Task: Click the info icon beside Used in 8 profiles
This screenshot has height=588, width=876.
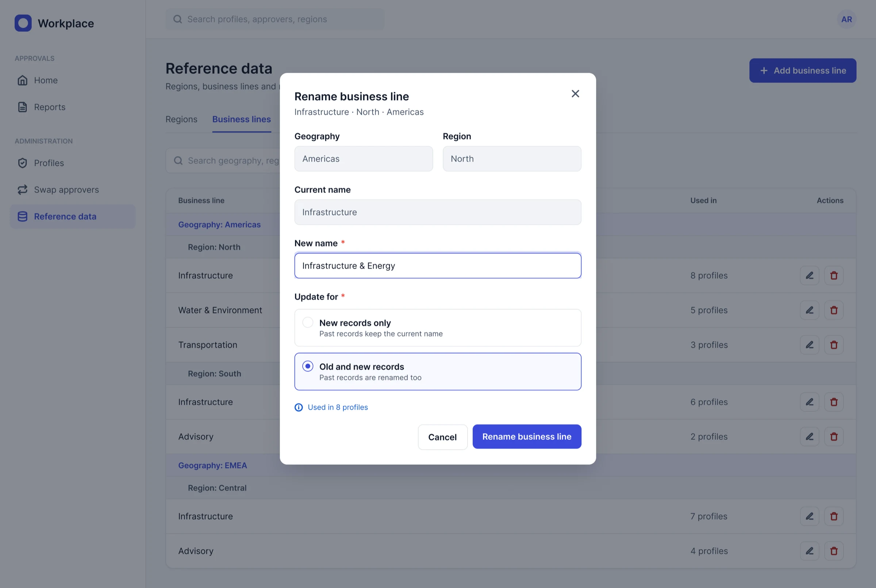Action: click(x=299, y=407)
